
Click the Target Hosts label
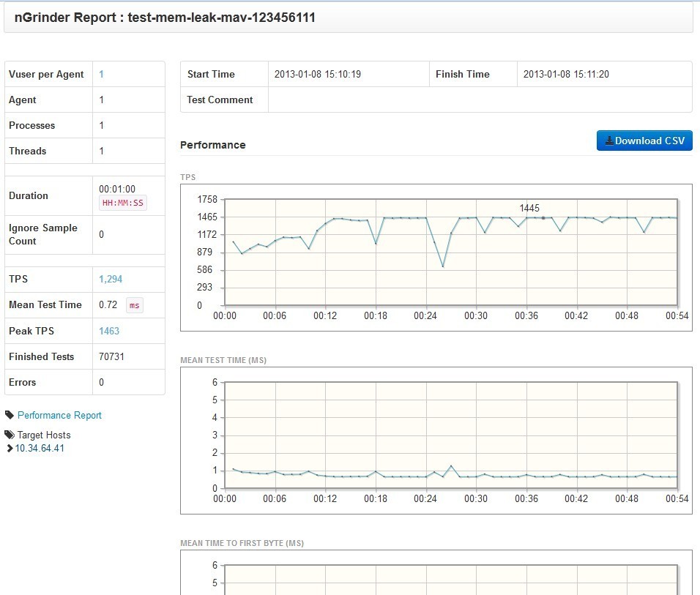click(x=44, y=435)
